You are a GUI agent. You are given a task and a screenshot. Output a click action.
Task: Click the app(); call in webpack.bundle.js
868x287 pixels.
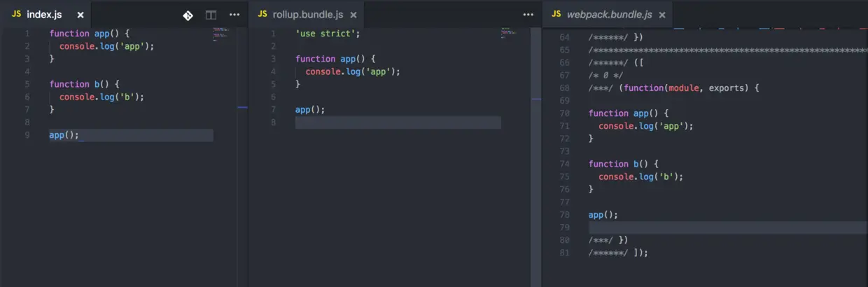[603, 215]
